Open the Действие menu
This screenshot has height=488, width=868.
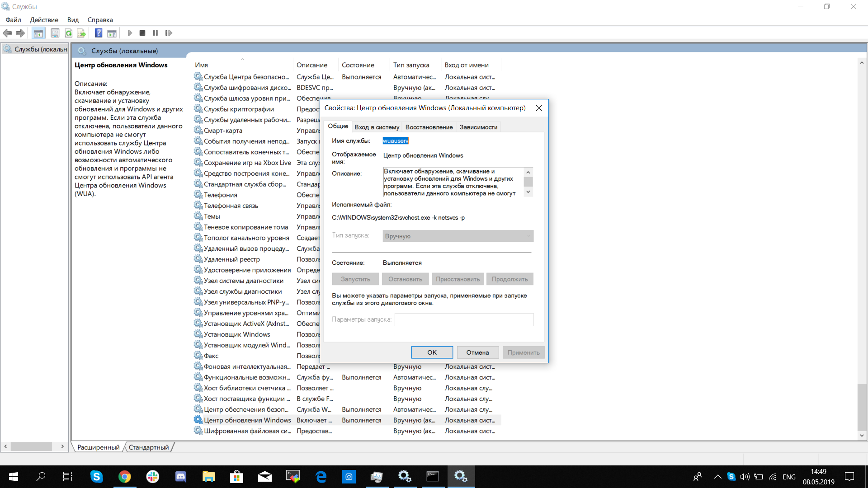(x=44, y=20)
